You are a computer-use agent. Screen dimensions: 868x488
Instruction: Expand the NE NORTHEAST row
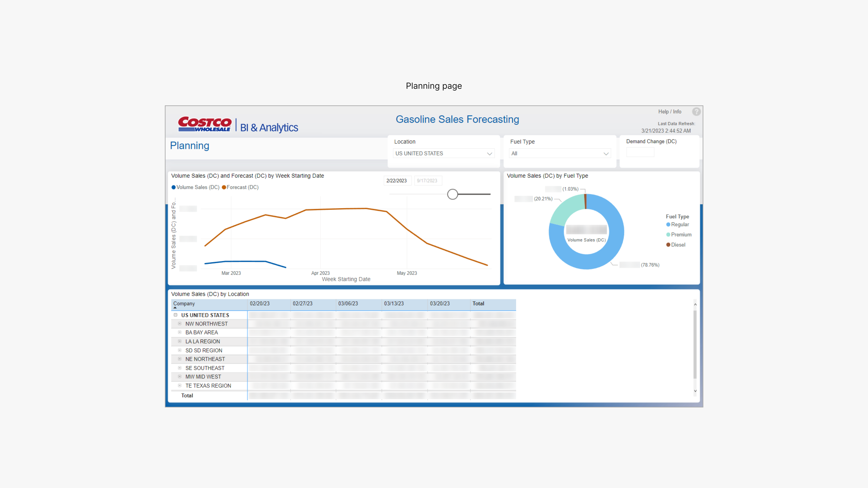pyautogui.click(x=180, y=359)
